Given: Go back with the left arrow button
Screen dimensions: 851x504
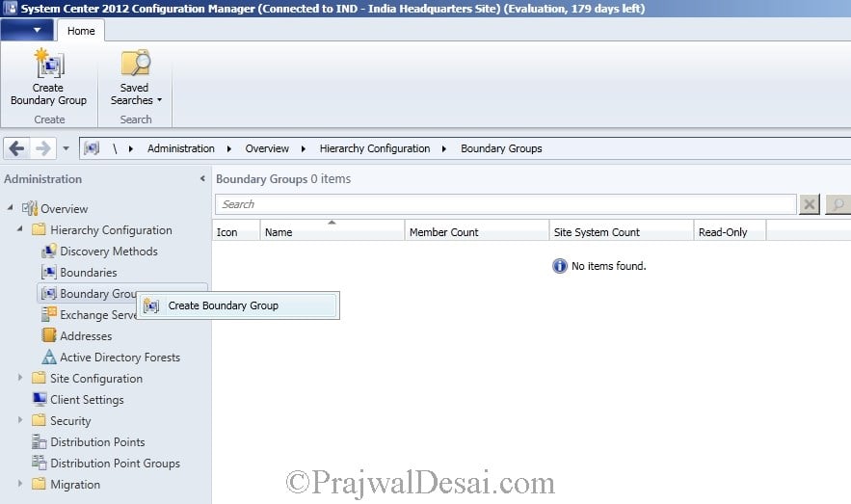Looking at the screenshot, I should (x=16, y=148).
